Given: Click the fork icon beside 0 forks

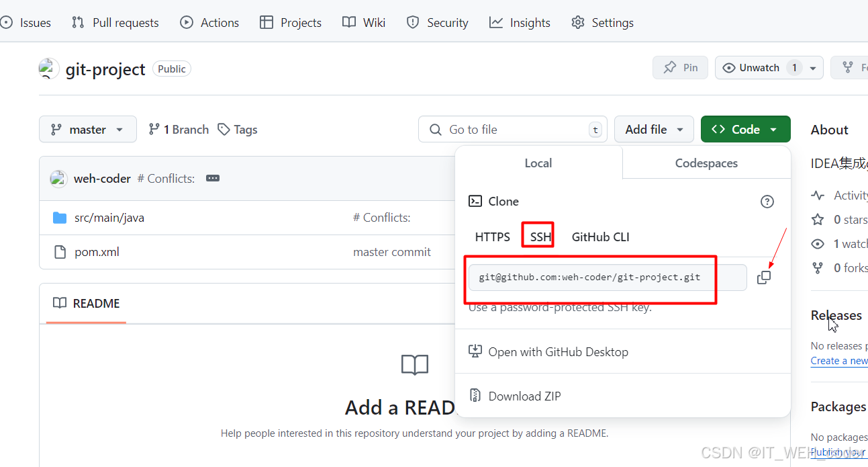Looking at the screenshot, I should click(x=818, y=268).
